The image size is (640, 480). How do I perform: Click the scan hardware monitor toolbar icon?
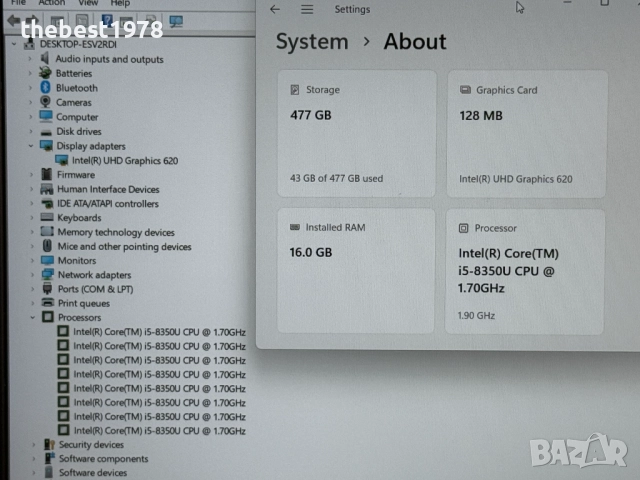point(176,20)
